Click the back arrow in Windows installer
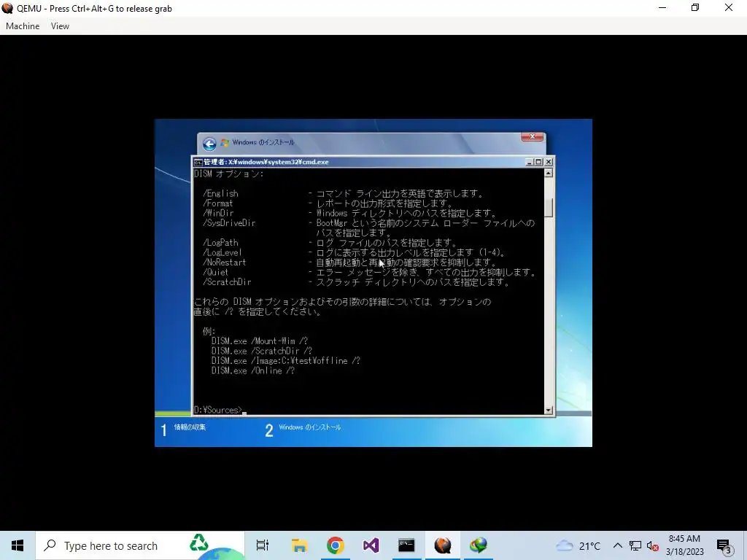Screen dimensions: 747x560 coord(209,144)
